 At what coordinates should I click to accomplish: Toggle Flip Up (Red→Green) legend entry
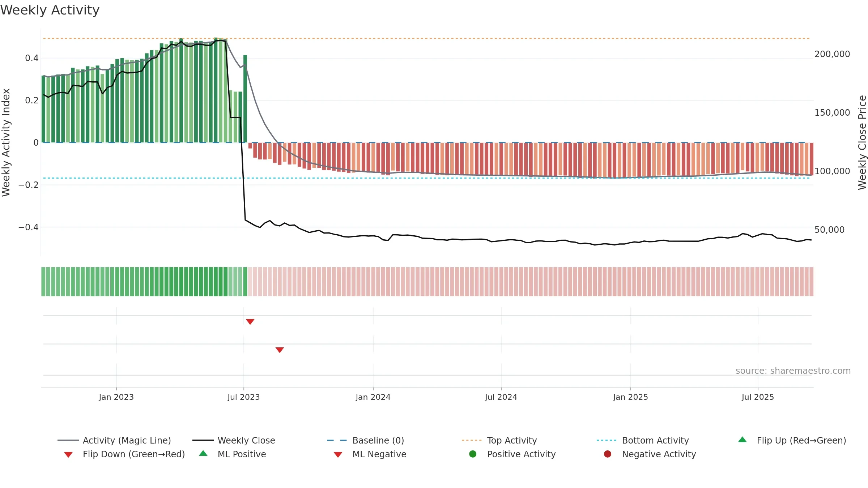pos(792,440)
